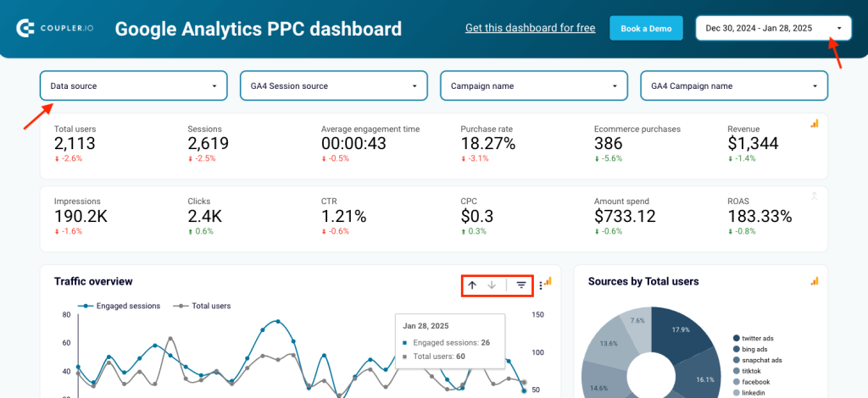The width and height of the screenshot is (868, 398).
Task: Click the Revenue value $1,344
Action: tap(753, 144)
